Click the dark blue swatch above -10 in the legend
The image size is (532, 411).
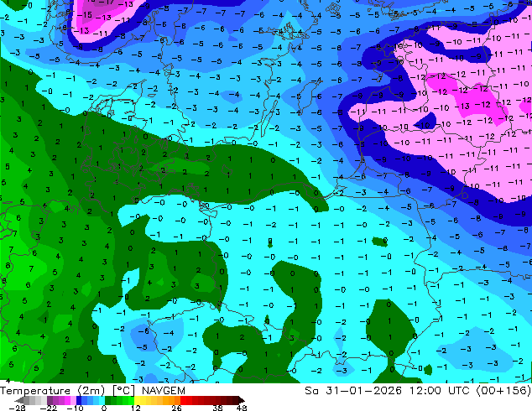pyautogui.click(x=79, y=400)
